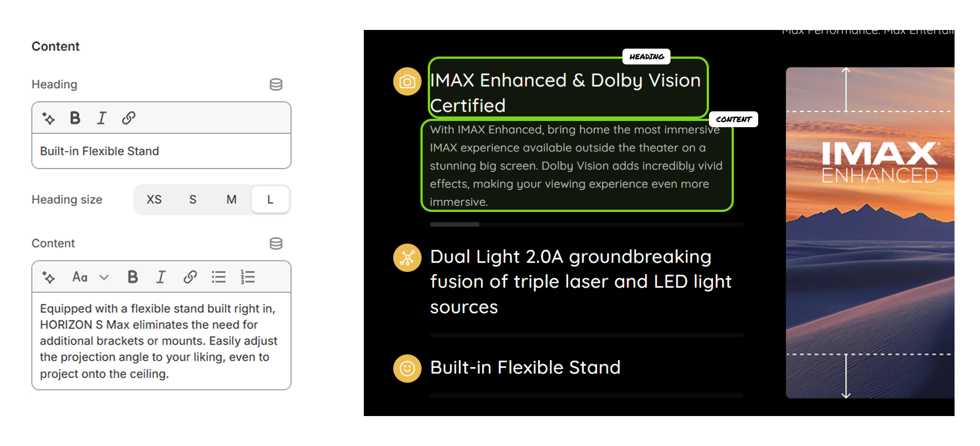Insert link in the Heading editor
This screenshot has height=446, width=980.
(x=128, y=118)
